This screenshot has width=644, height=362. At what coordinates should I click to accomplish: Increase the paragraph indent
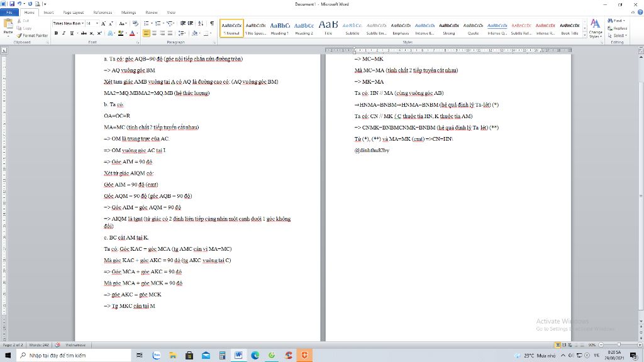coord(191,24)
